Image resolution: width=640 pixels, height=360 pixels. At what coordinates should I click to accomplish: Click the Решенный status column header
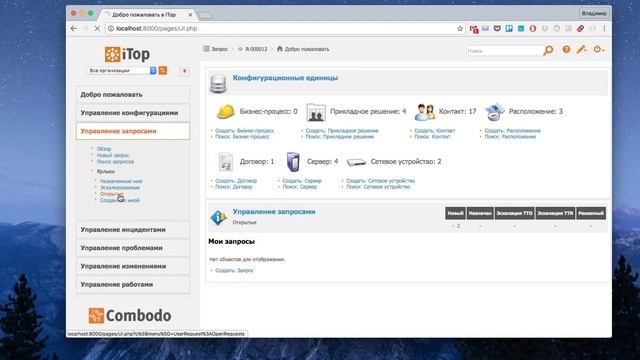click(x=591, y=213)
